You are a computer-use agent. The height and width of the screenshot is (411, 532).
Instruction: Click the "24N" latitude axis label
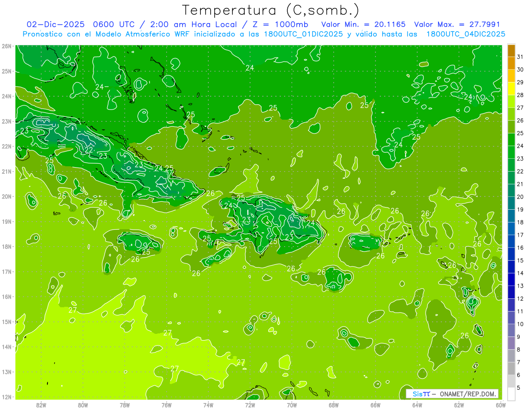[6, 96]
